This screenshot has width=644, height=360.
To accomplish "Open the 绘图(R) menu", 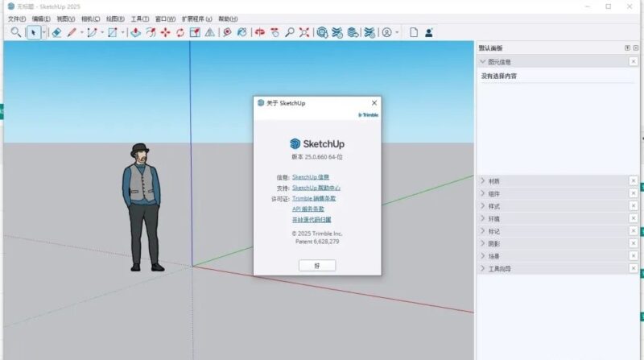I will tap(115, 19).
